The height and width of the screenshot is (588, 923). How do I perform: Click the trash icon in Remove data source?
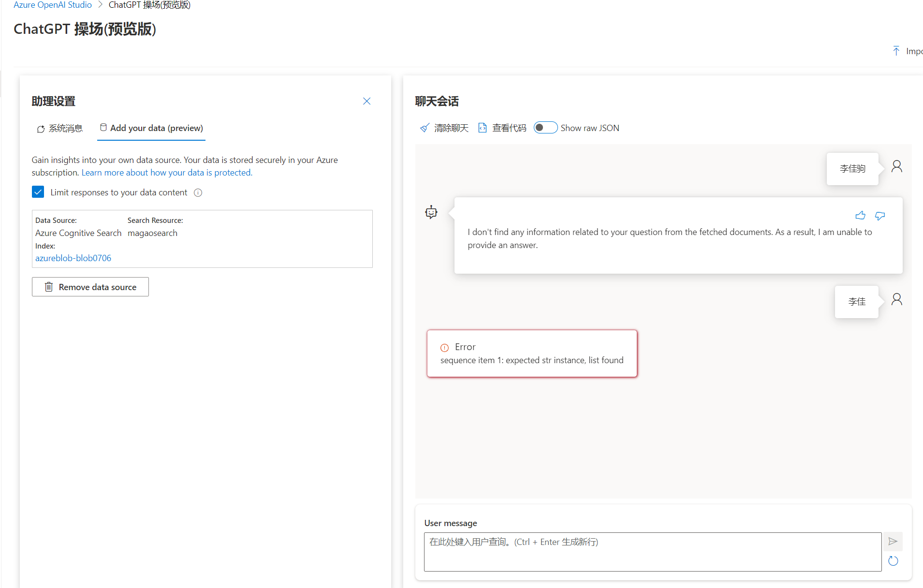(x=49, y=287)
